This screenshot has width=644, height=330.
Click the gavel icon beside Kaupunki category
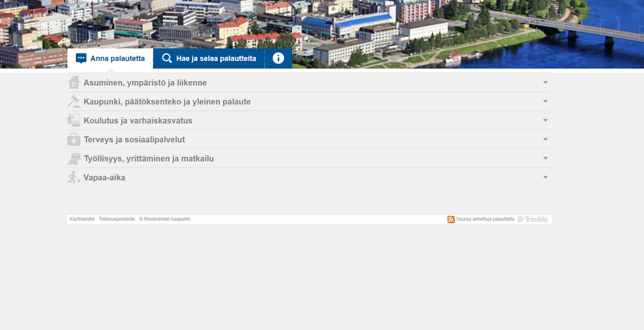[74, 102]
